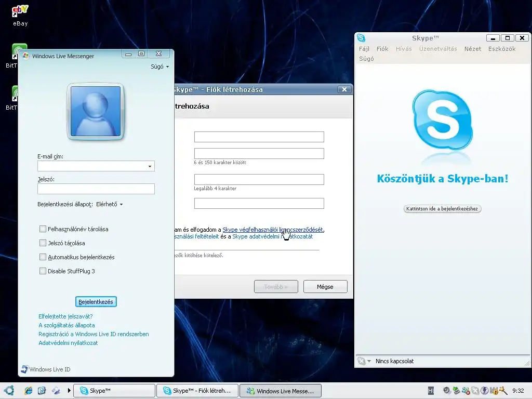Click the HU language indicator in tray
Screen dimensions: 532x399
(x=431, y=391)
